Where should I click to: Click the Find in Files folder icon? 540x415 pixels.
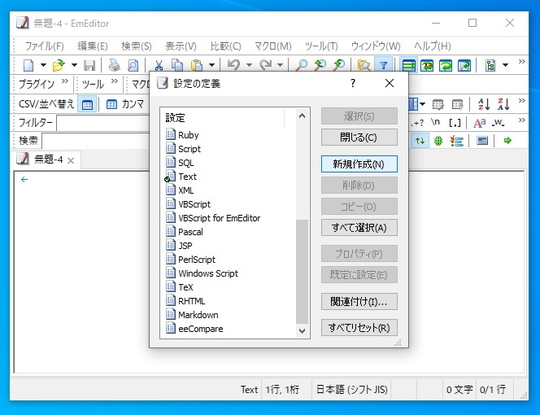click(x=364, y=65)
